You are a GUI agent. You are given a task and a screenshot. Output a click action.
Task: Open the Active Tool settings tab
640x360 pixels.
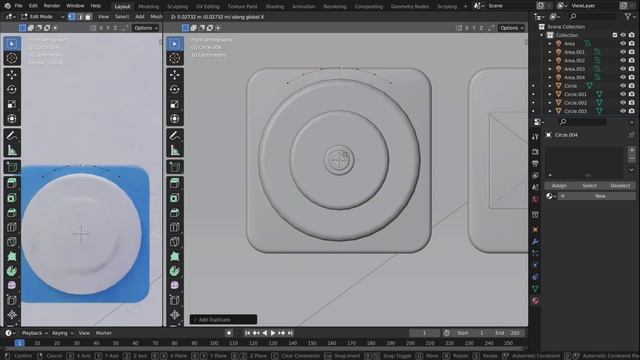coord(535,137)
